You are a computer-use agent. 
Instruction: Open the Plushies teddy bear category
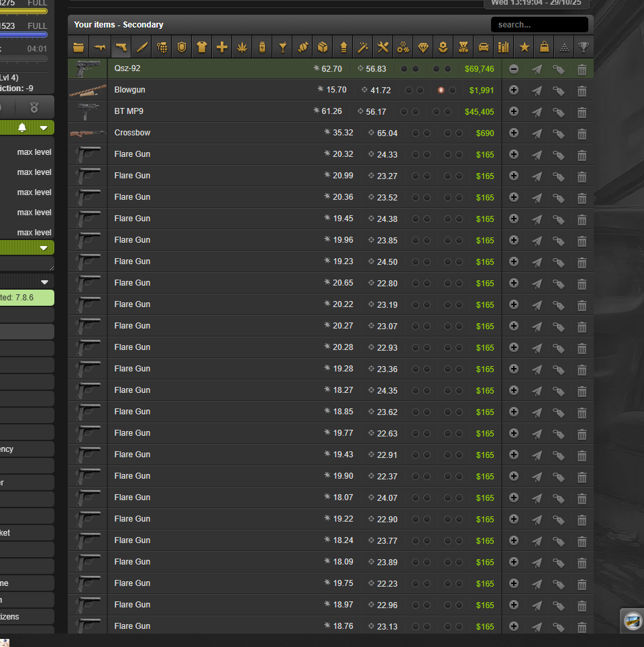(464, 48)
